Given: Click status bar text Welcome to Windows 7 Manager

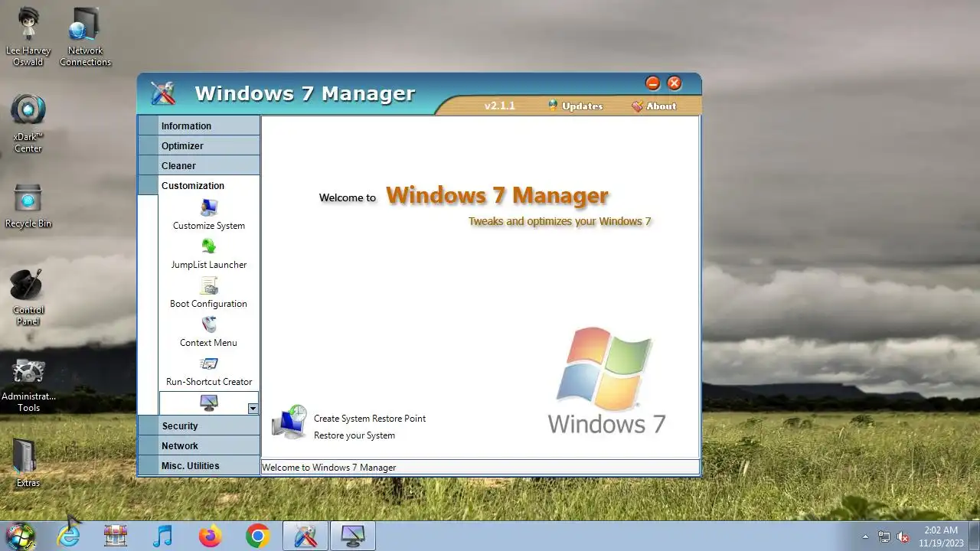Looking at the screenshot, I should (x=329, y=467).
